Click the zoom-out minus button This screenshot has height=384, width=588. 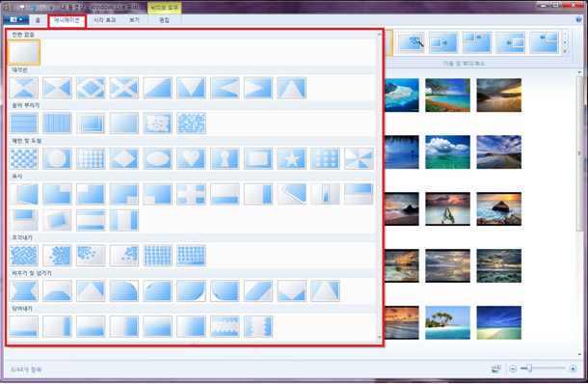pyautogui.click(x=513, y=369)
